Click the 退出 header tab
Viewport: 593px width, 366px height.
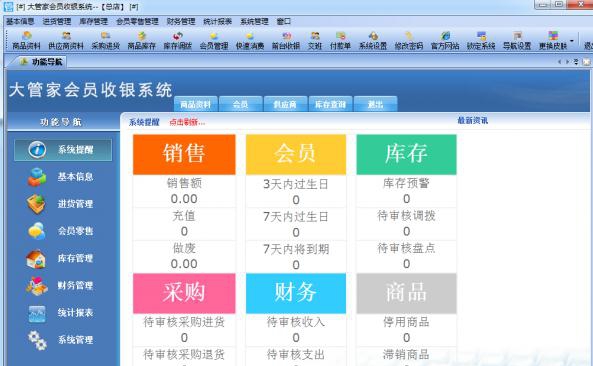(x=375, y=104)
